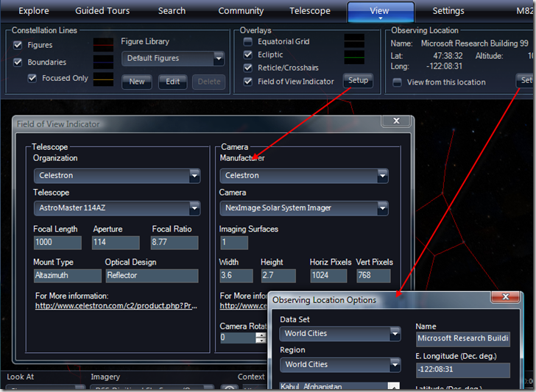This screenshot has height=392, width=536.
Task: Open the camera more information link
Action: coord(244,306)
